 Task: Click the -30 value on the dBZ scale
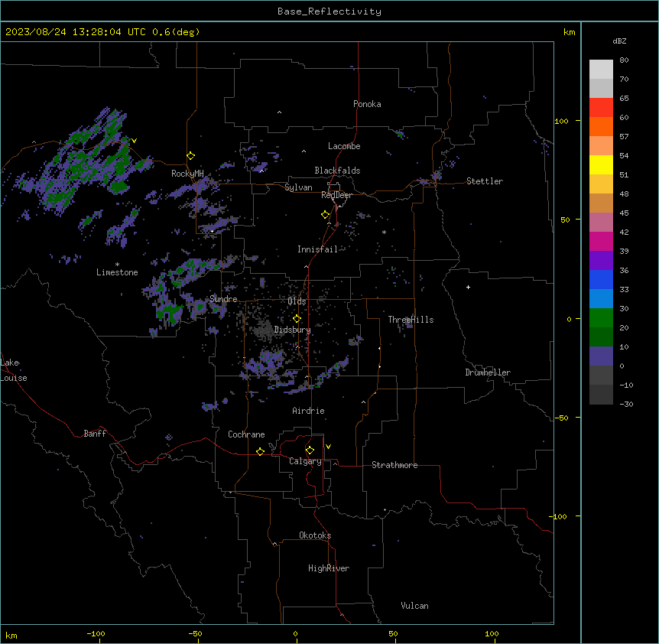point(626,404)
